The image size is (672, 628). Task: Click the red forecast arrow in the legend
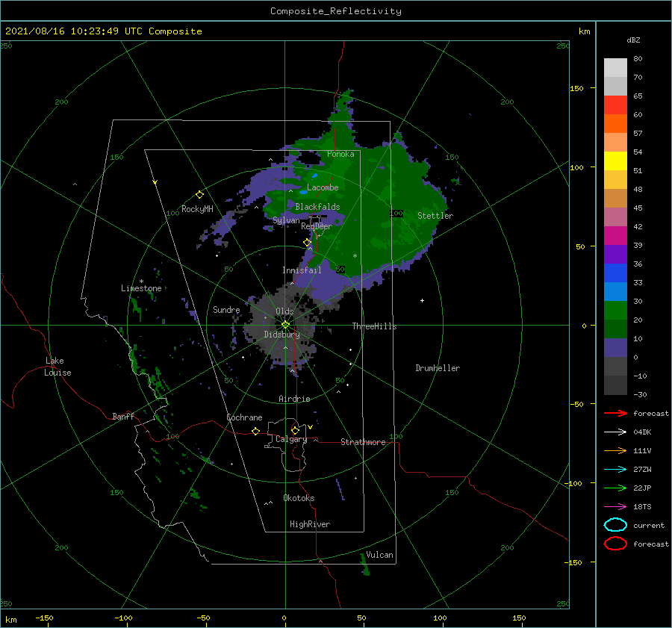point(615,413)
